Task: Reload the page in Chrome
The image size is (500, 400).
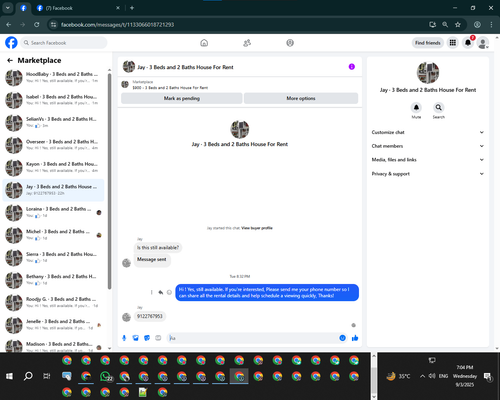Action: click(37, 25)
